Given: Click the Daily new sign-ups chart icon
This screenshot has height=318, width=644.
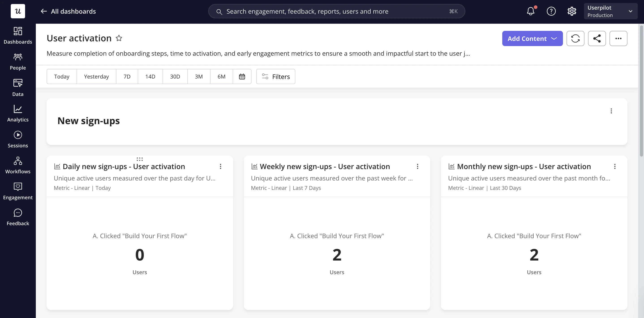Looking at the screenshot, I should 57,166.
